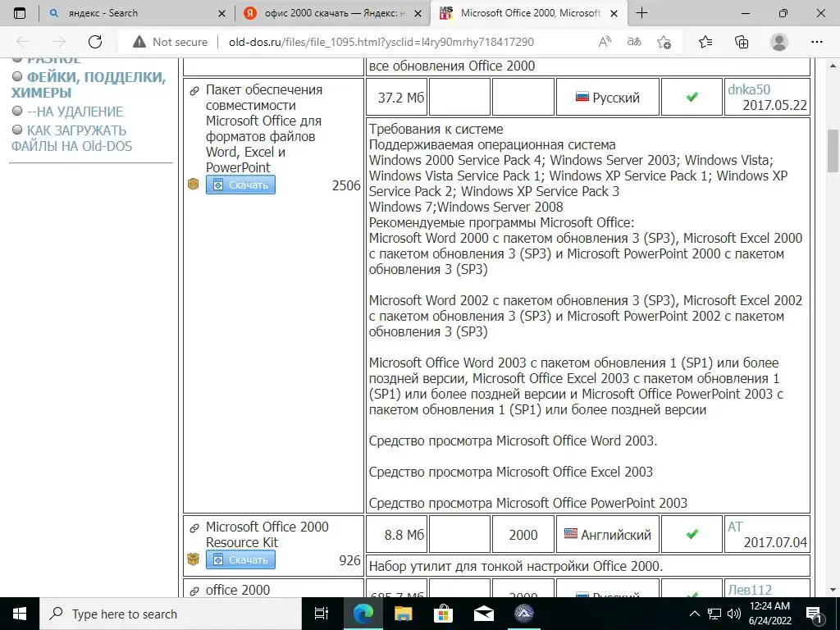Open uploader profile AT

pos(735,527)
